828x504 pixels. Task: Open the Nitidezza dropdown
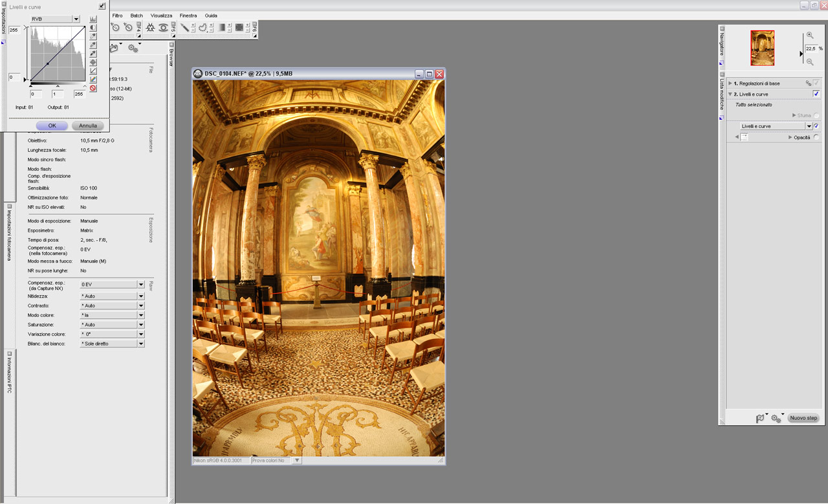[141, 296]
